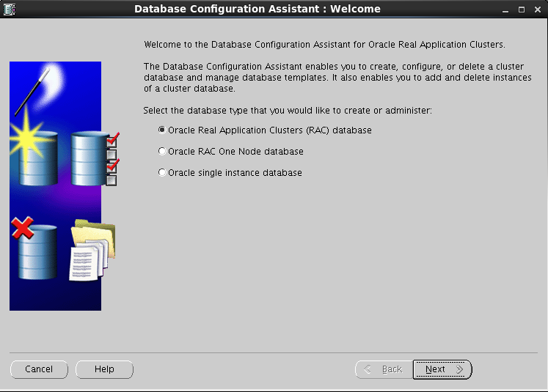The image size is (548, 392).
Task: Maximize the Database Configuration Assistant window
Action: pyautogui.click(x=521, y=10)
